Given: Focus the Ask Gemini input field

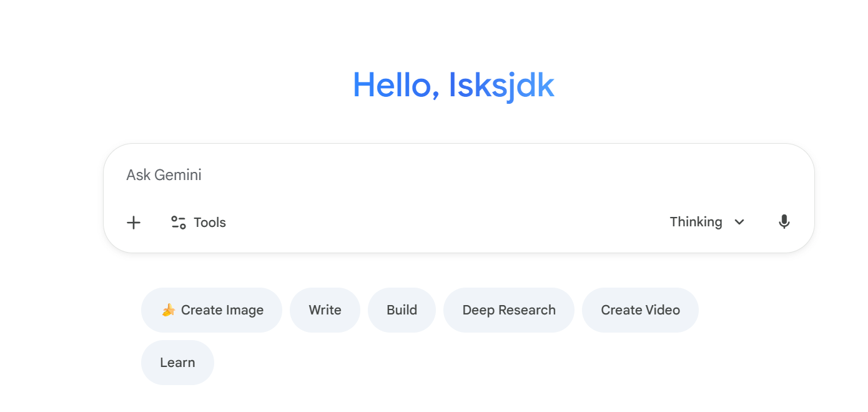Looking at the screenshot, I should pos(459,175).
